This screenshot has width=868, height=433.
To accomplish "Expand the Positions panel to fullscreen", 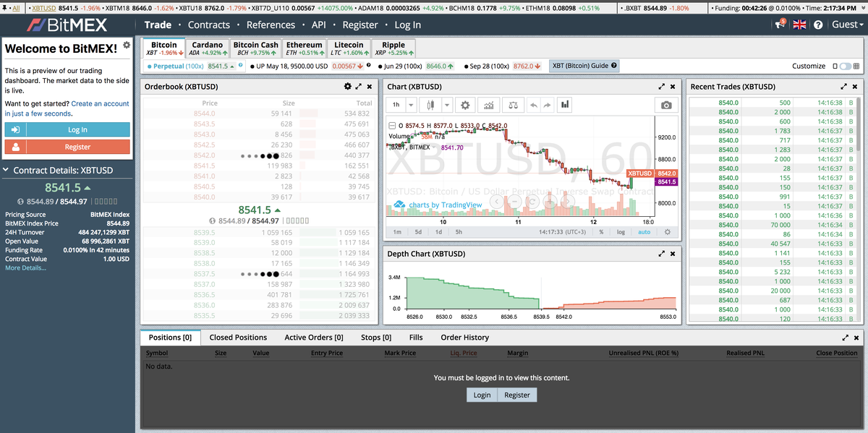I will (846, 337).
